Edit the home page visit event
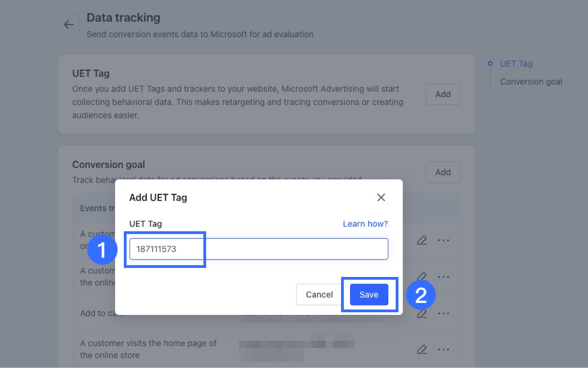The height and width of the screenshot is (368, 588). click(x=422, y=350)
